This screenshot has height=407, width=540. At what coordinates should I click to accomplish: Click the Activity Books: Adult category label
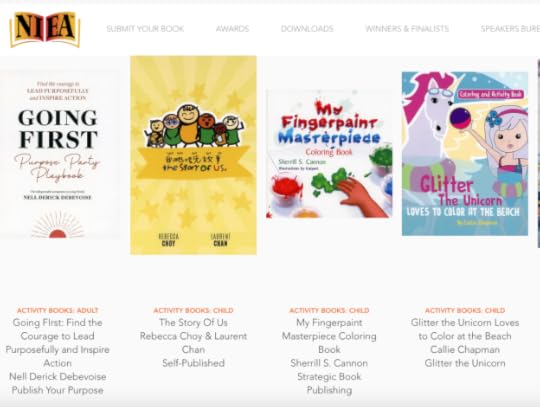point(58,310)
